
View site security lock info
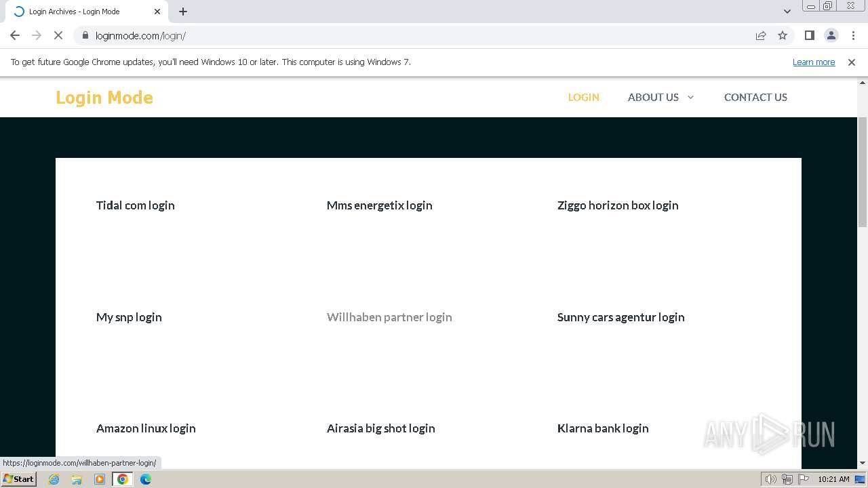pos(85,35)
